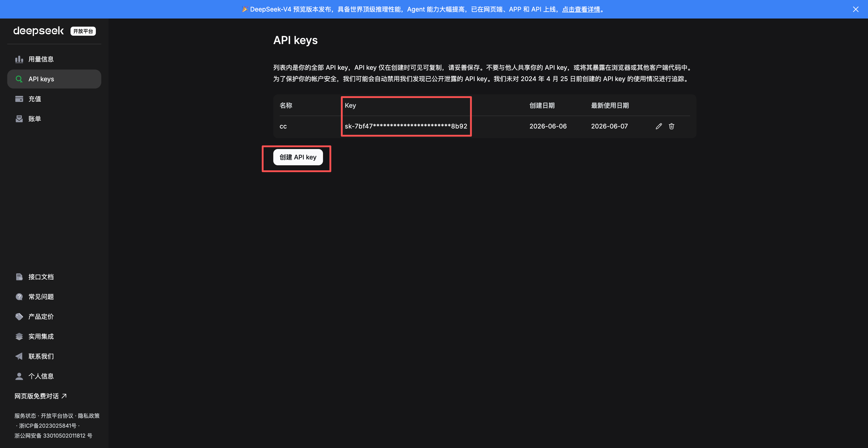Click the pencil edit icon for key cc
Viewport: 868px width, 448px height.
659,126
